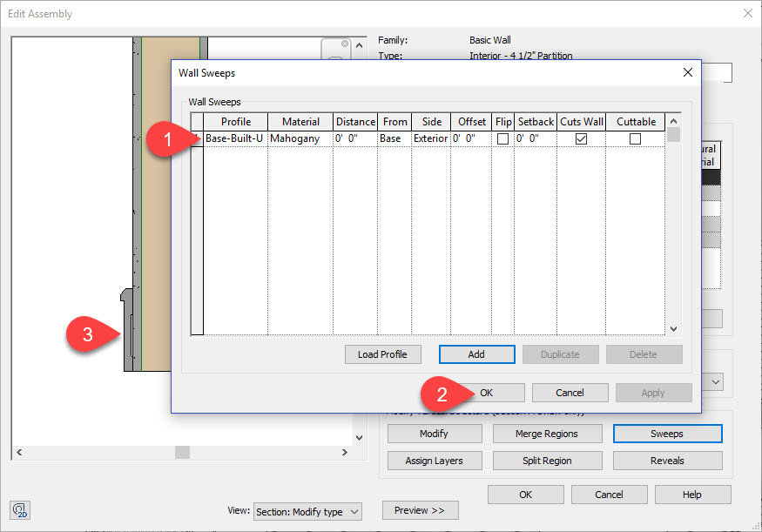Select the Base-Built-U profile cell
Screen dimensions: 762x532
pyautogui.click(x=233, y=138)
